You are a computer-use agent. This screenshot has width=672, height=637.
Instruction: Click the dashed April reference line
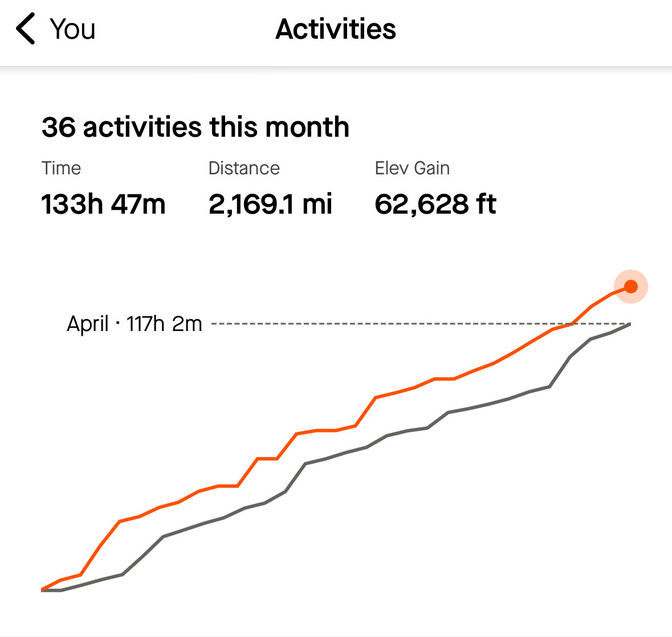click(388, 324)
